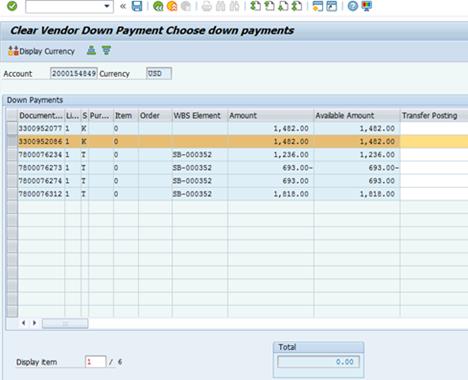The image size is (468, 380).
Task: Click the horizontal scroll left arrow
Action: tap(23, 323)
